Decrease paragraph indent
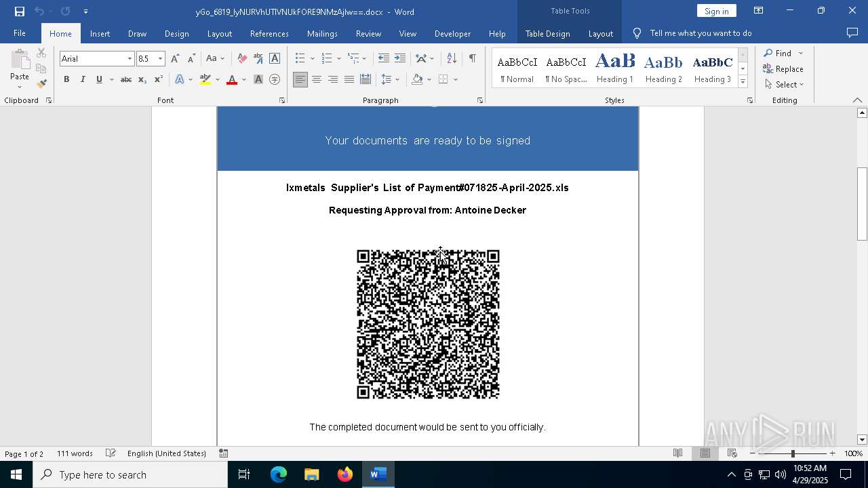The width and height of the screenshot is (868, 488). pos(384,59)
